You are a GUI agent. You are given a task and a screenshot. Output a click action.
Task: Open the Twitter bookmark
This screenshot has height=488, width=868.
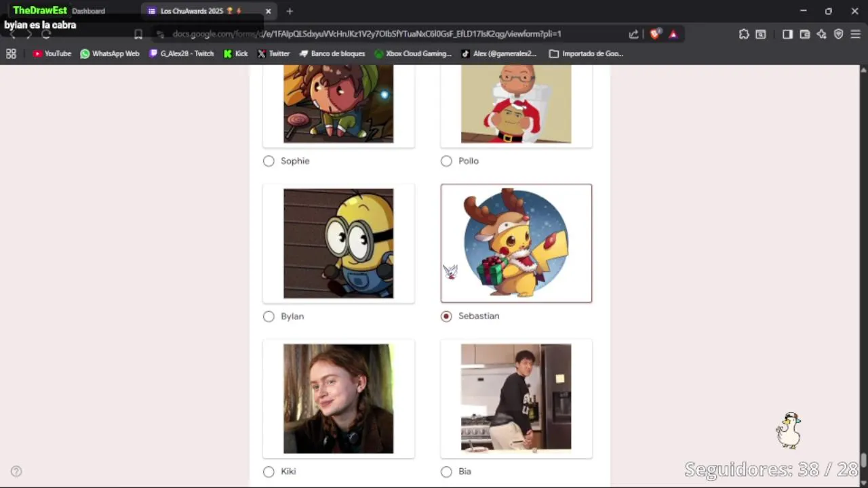(273, 54)
